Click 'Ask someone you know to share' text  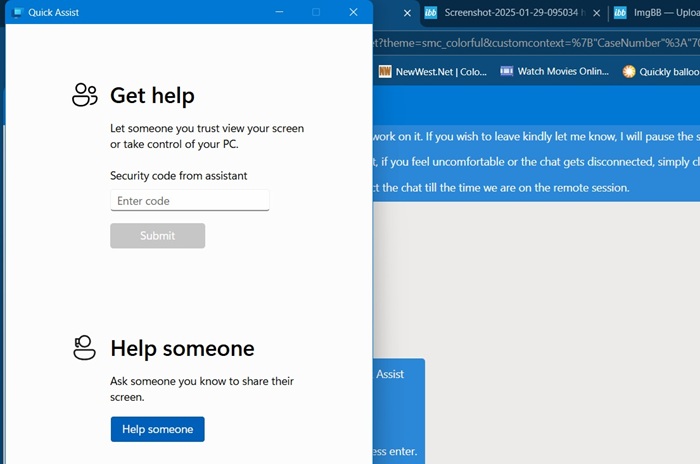[x=202, y=381]
